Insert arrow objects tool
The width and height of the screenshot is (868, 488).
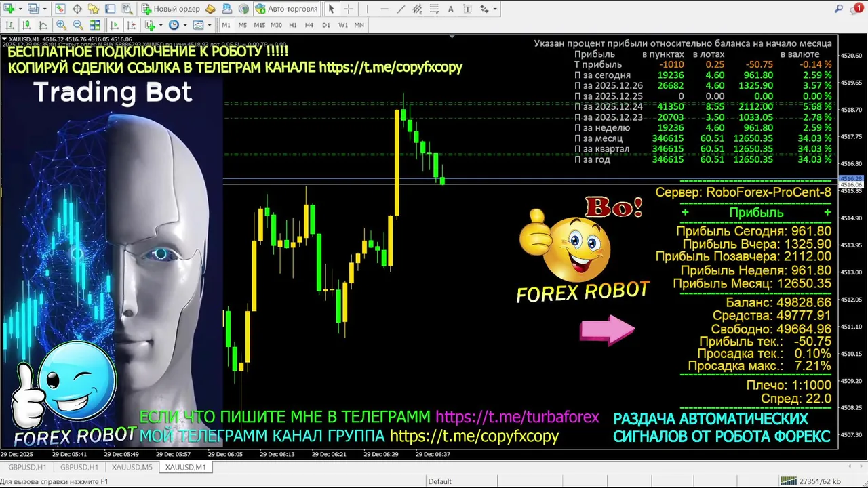click(484, 9)
